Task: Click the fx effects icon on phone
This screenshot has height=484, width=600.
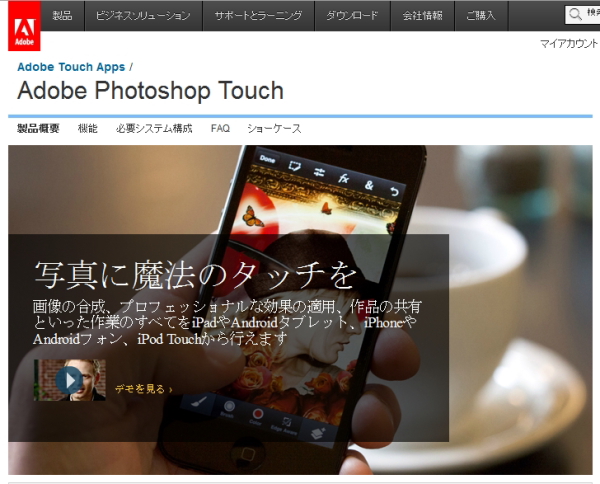Action: (344, 177)
